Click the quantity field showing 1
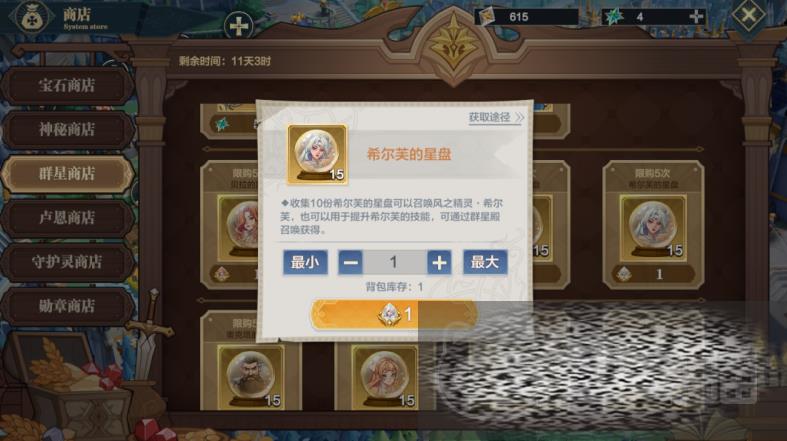The height and width of the screenshot is (441, 787). click(x=395, y=262)
